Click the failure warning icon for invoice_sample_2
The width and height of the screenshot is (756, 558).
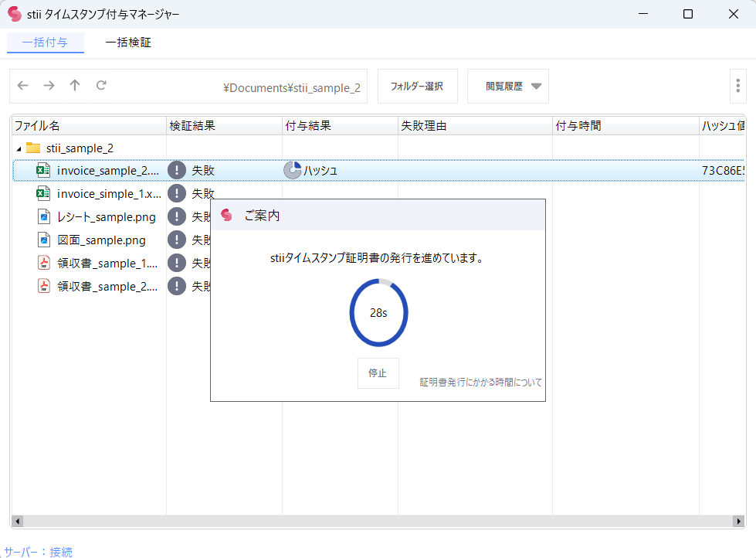[177, 170]
